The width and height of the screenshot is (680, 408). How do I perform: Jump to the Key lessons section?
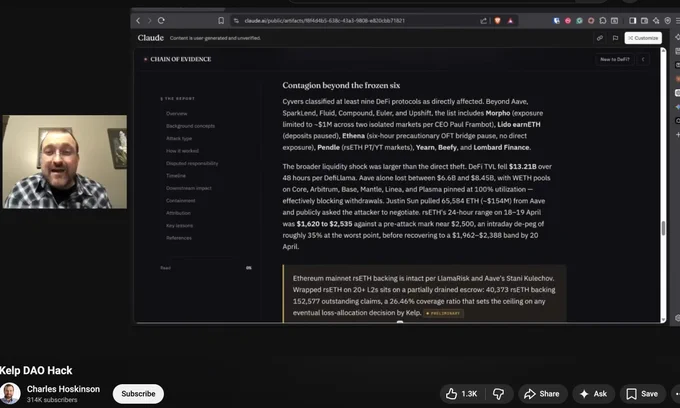pos(180,226)
